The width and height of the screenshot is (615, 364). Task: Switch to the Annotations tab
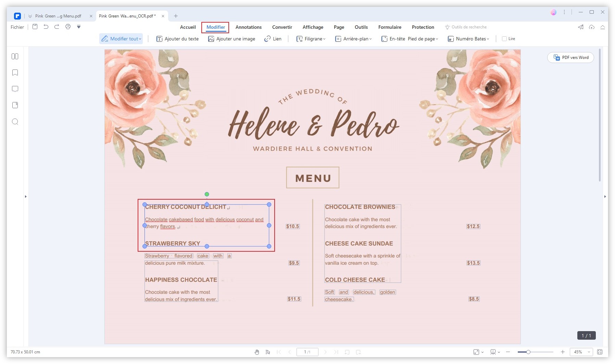pos(248,27)
